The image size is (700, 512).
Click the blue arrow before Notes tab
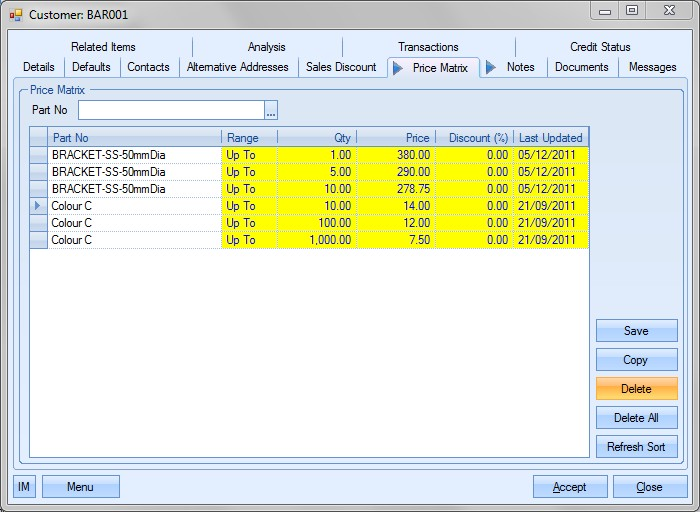tap(491, 68)
